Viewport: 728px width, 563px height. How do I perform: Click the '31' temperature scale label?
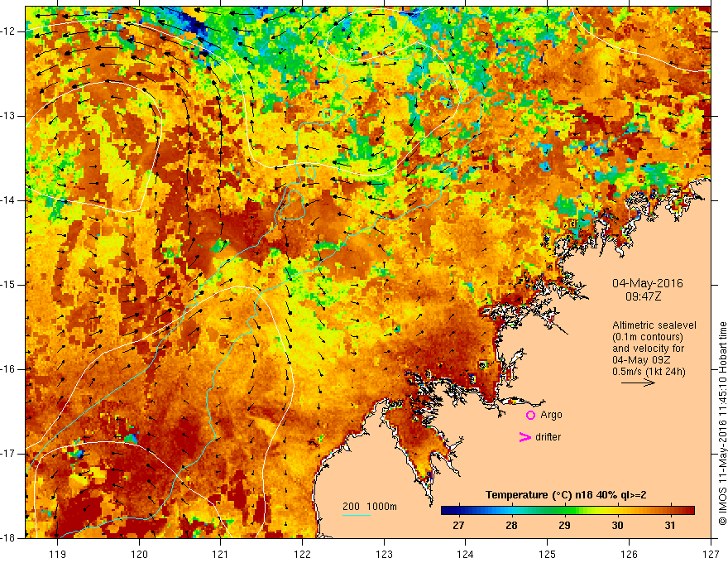669,526
